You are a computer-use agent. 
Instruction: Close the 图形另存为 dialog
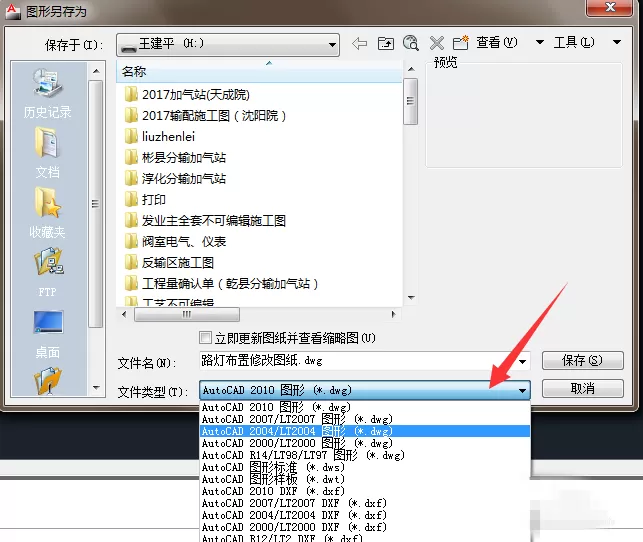pos(610,7)
